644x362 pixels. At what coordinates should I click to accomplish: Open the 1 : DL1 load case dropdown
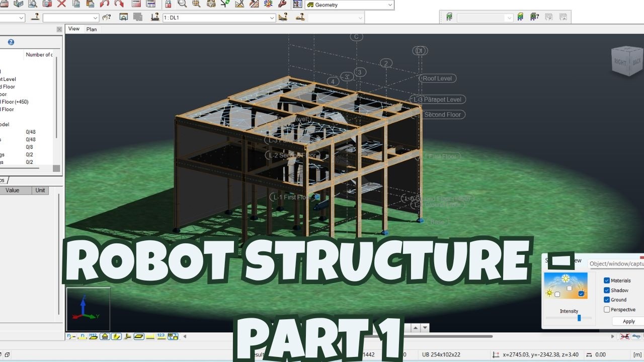pos(272,18)
